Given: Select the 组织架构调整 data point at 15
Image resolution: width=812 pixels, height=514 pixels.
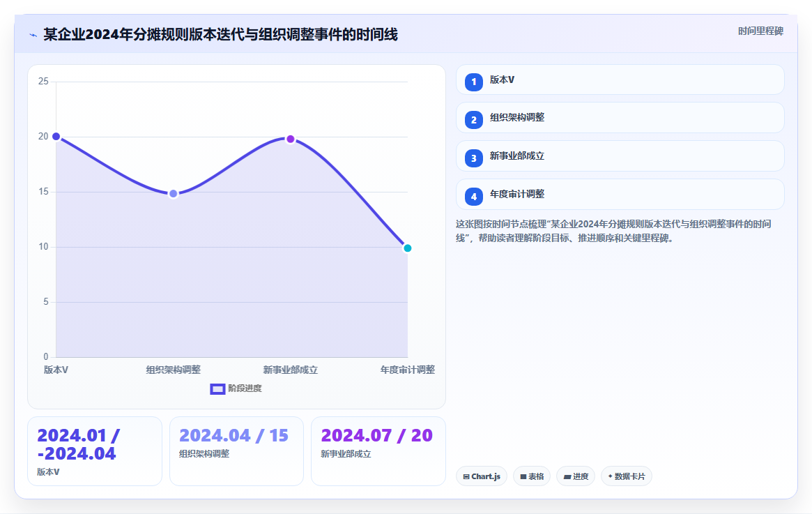Looking at the screenshot, I should (174, 194).
